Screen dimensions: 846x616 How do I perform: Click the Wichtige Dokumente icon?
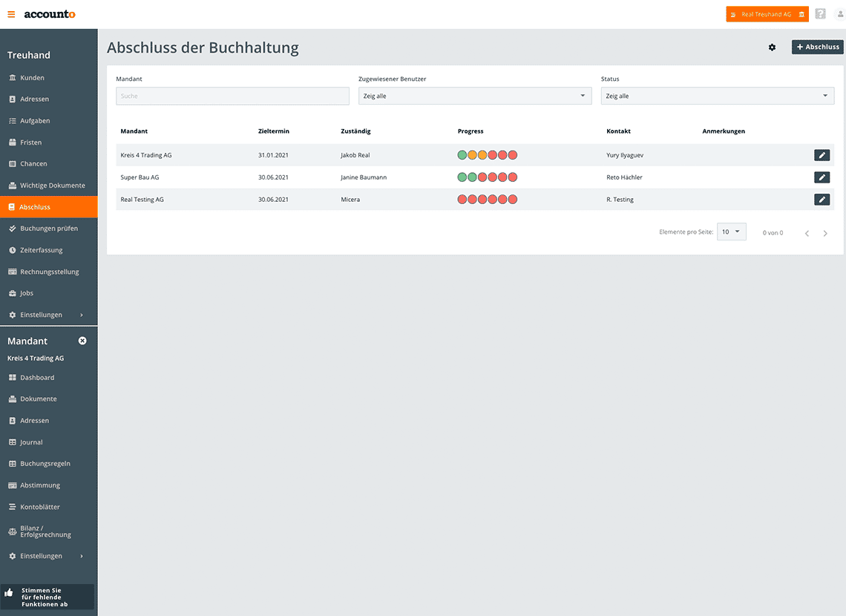pos(13,186)
